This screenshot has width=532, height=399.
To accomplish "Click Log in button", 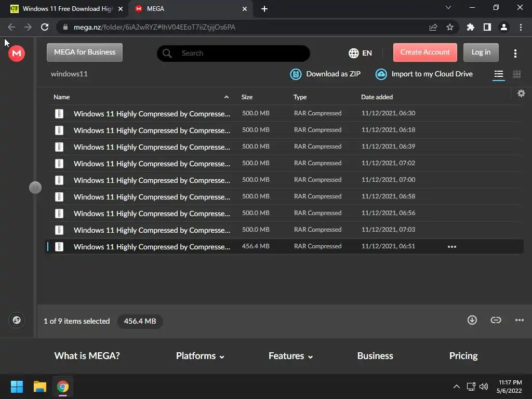I will (481, 52).
